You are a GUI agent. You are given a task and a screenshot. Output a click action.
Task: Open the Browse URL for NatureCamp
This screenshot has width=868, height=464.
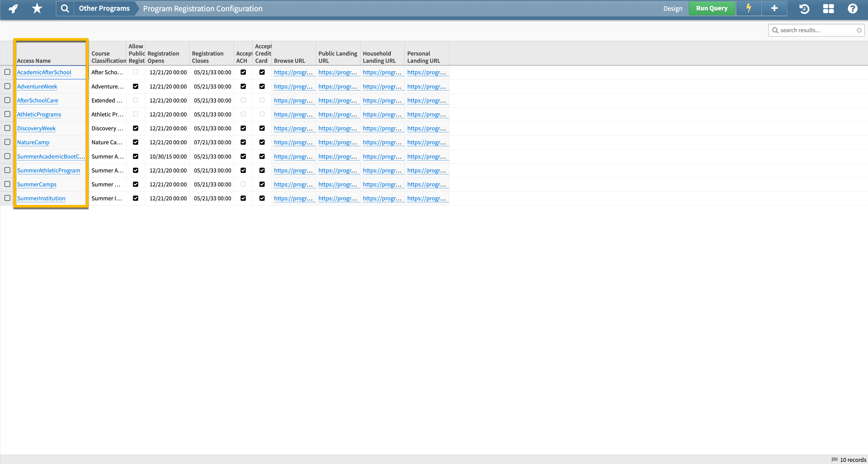click(293, 142)
